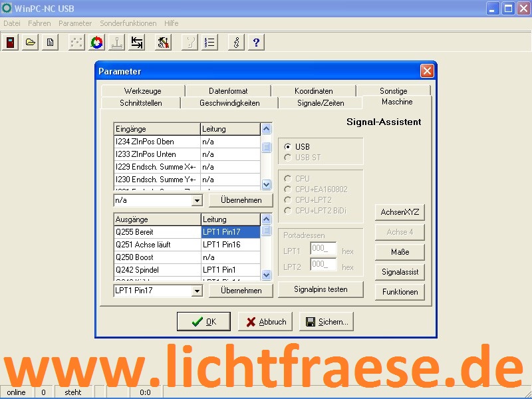Click the LPT2 port address field
Viewport: 532px width, 399px height.
point(323,265)
